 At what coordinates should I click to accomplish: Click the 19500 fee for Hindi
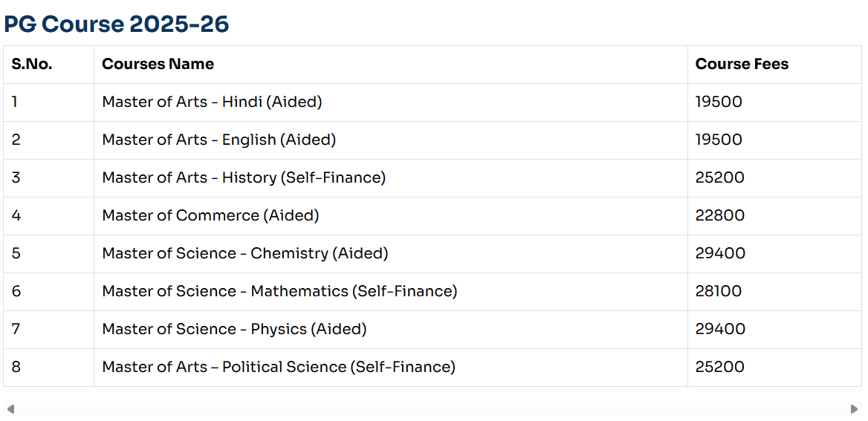point(719,102)
